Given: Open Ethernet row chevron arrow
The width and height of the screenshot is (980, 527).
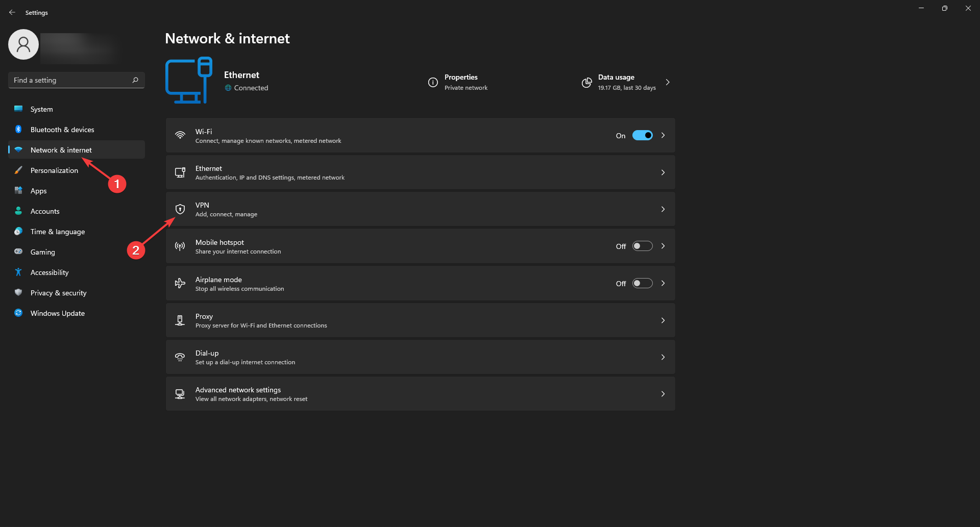Looking at the screenshot, I should tap(663, 172).
